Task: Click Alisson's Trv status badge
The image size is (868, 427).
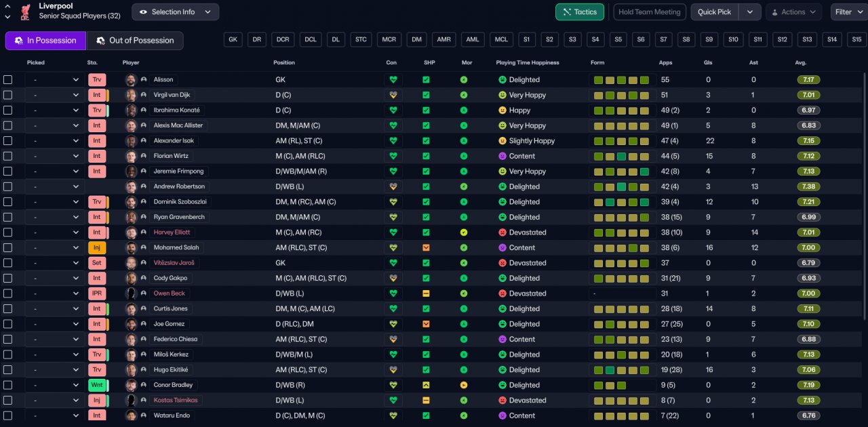Action: (97, 80)
